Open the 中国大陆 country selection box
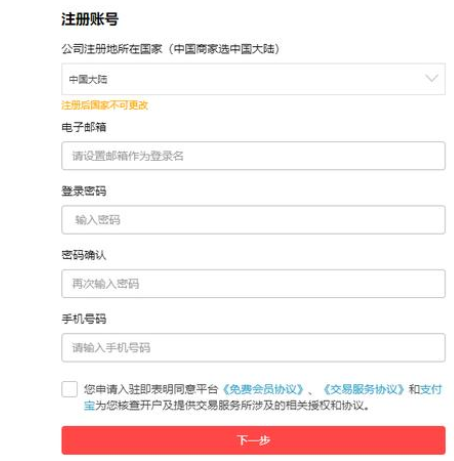This screenshot has height=461, width=454. (253, 79)
